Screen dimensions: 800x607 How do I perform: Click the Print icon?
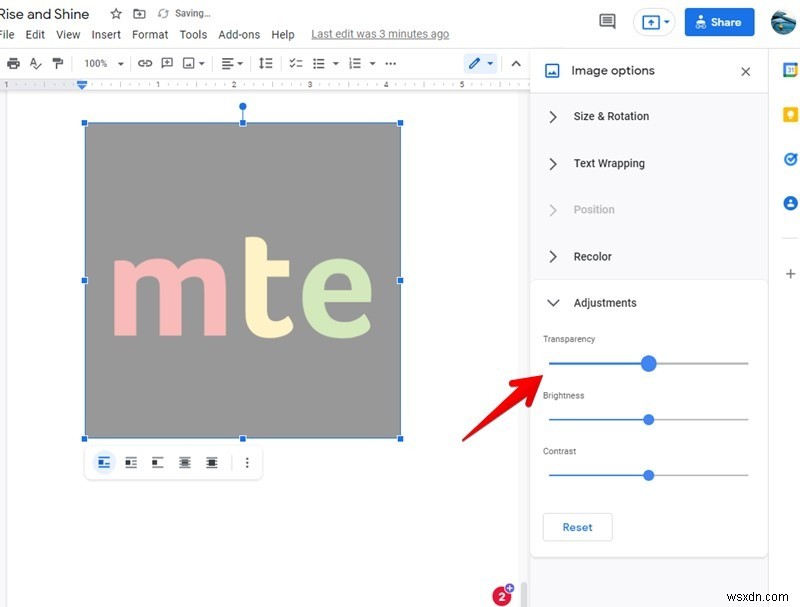(x=13, y=63)
